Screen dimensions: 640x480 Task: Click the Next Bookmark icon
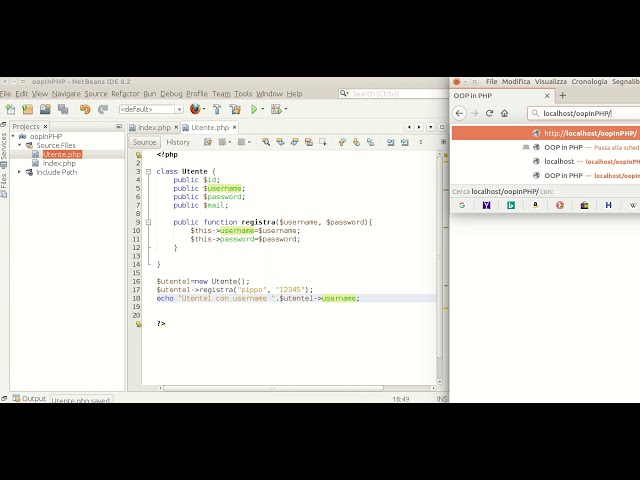tap(356, 142)
